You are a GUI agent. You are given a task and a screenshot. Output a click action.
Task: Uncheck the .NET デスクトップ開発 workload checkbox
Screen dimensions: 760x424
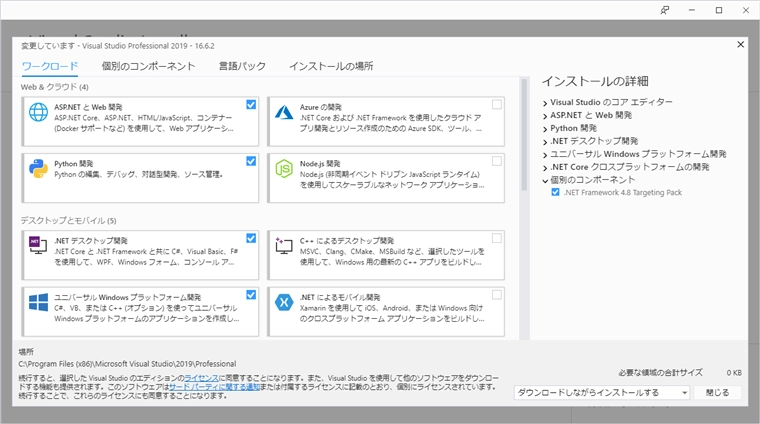pyautogui.click(x=251, y=238)
